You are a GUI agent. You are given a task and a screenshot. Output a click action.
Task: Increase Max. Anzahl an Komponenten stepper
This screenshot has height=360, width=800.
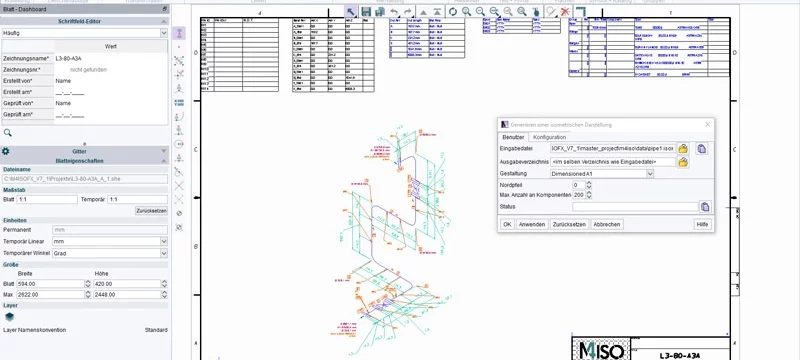tap(589, 193)
